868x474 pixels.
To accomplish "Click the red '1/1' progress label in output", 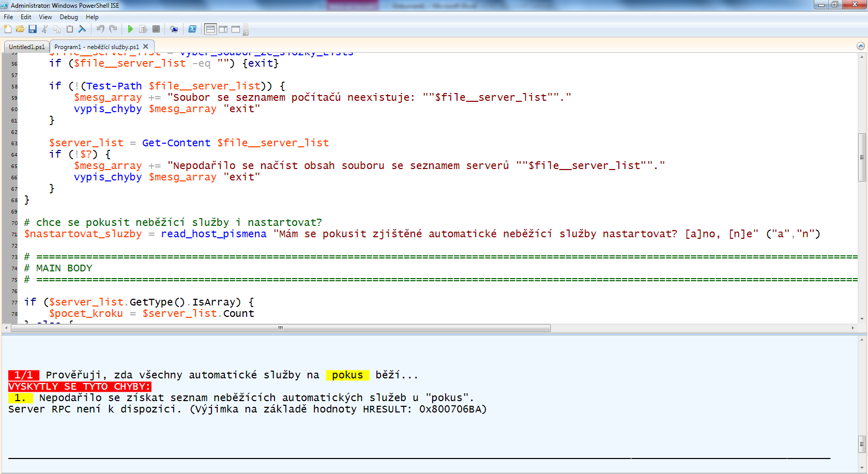I will (23, 375).
